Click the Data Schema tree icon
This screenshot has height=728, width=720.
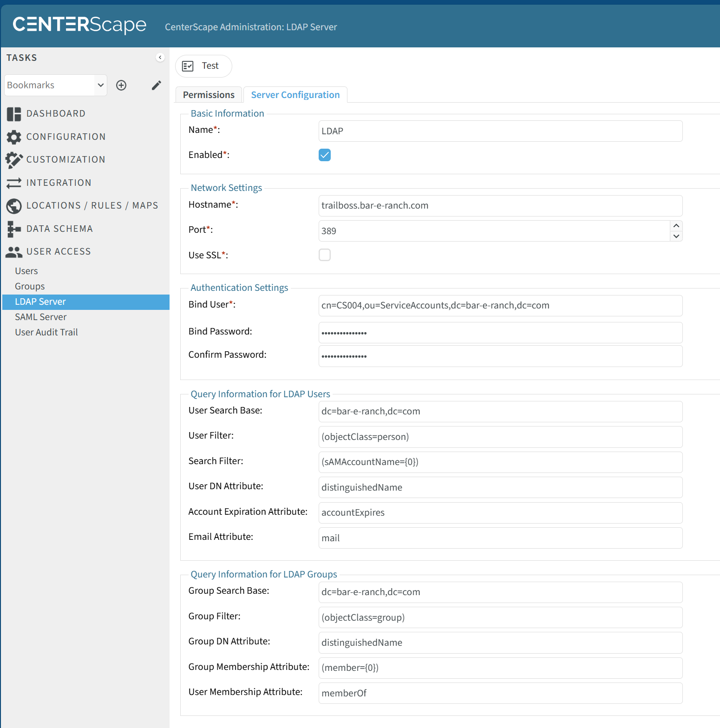[x=14, y=229]
